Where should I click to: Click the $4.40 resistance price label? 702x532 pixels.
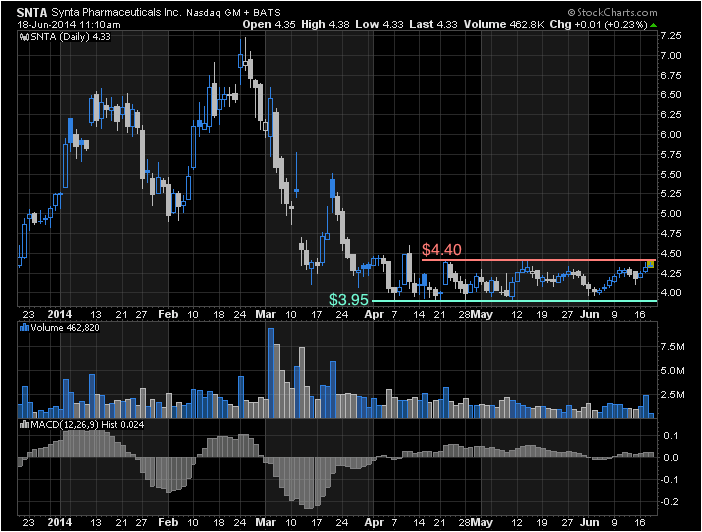(441, 249)
